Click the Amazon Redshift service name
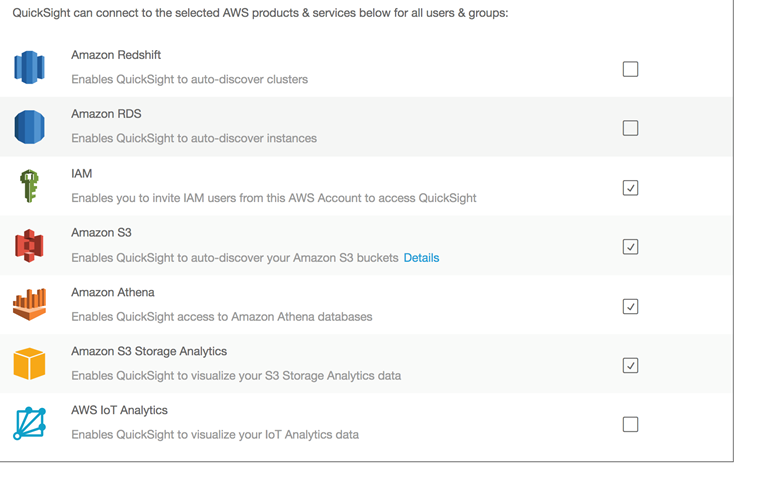Screen dimensions: 764x495 click(116, 55)
